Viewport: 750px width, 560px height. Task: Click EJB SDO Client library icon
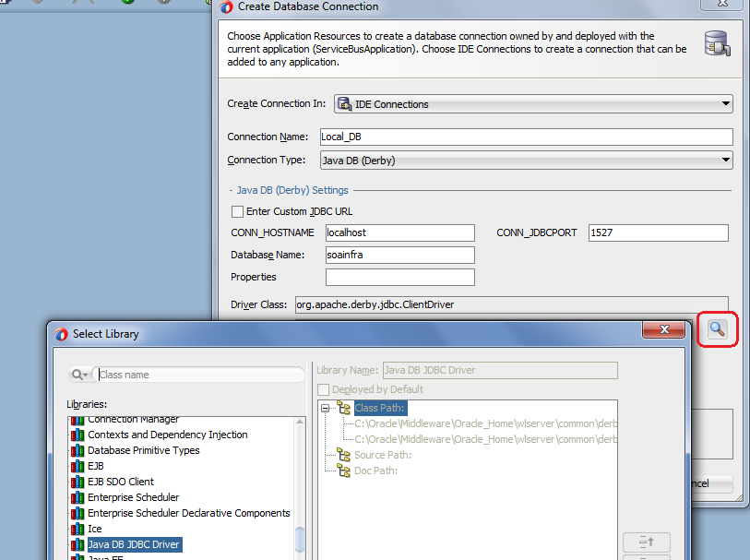(77, 482)
